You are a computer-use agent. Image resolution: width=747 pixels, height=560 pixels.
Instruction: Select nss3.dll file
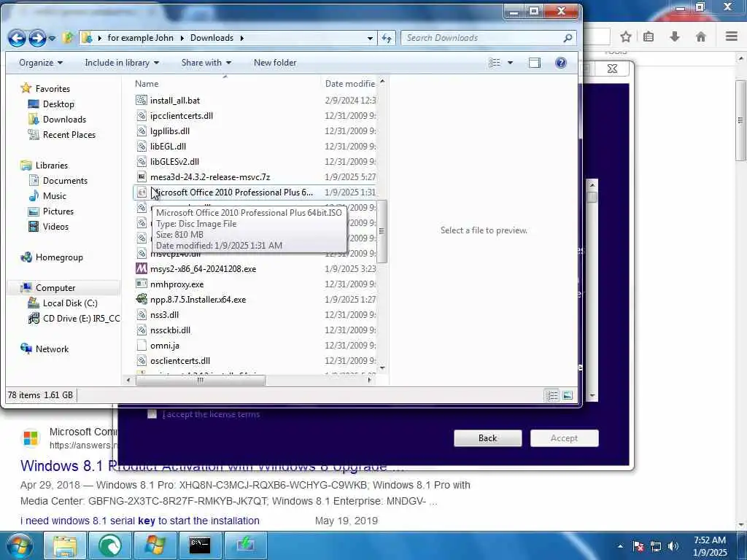point(164,315)
